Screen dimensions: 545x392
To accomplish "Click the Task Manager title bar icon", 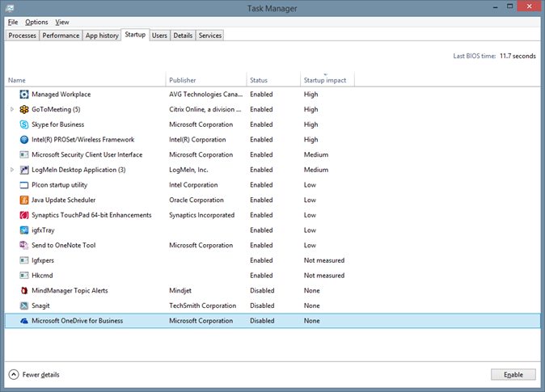I will pyautogui.click(x=10, y=8).
